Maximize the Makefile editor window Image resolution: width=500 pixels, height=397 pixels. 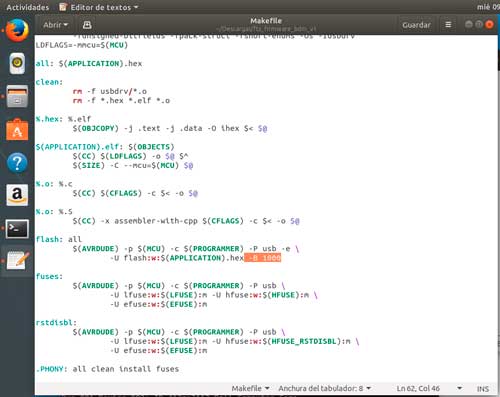(479, 24)
